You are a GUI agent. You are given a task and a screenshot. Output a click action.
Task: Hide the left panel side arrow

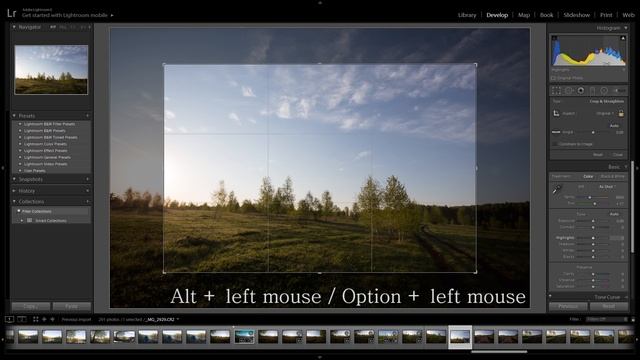point(3,168)
